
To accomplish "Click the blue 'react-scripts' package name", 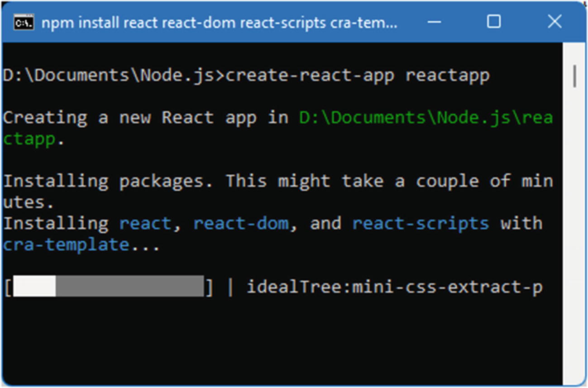I will 421,224.
